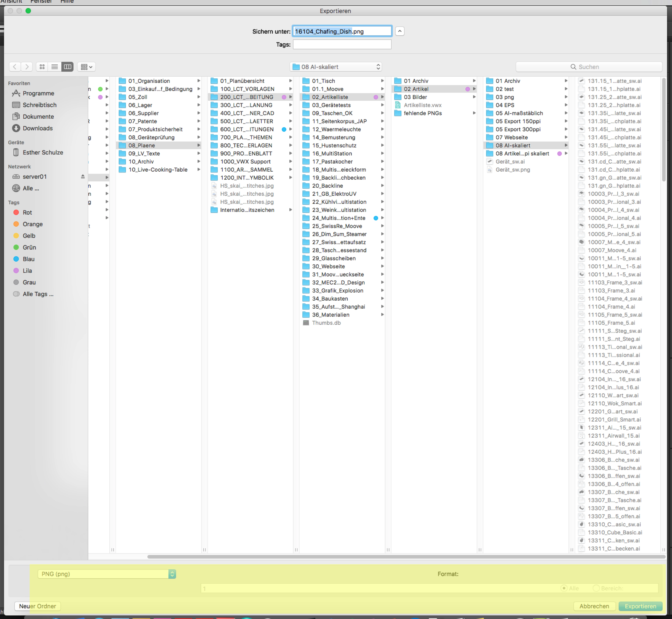Open the group-by arrangement dropdown
This screenshot has height=619, width=672.
(86, 67)
